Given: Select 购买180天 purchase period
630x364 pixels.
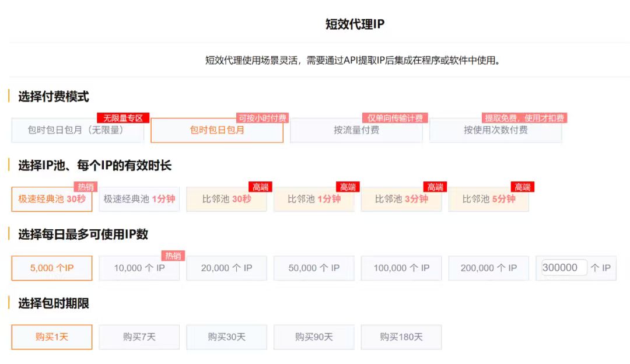Looking at the screenshot, I should (401, 337).
